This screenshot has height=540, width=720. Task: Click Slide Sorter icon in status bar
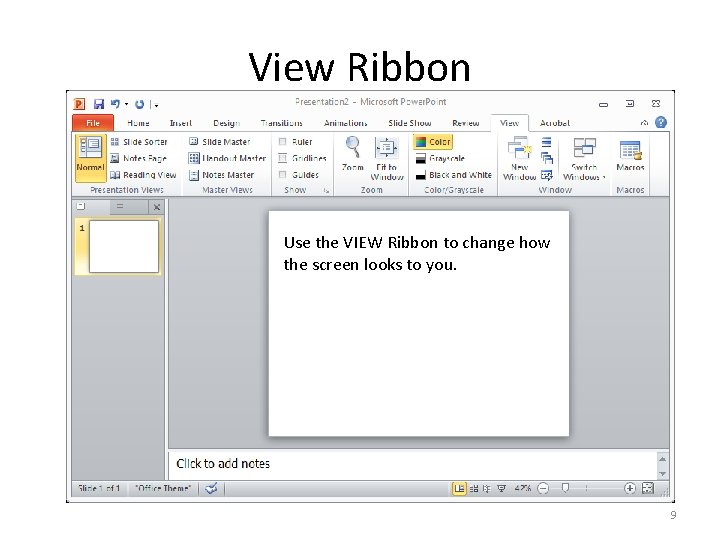[x=474, y=489]
